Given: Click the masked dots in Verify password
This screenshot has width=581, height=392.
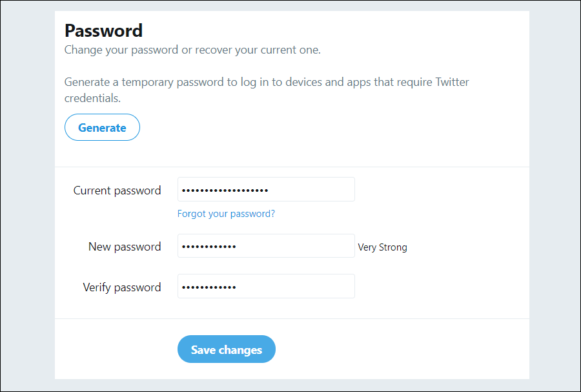Looking at the screenshot, I should 209,287.
